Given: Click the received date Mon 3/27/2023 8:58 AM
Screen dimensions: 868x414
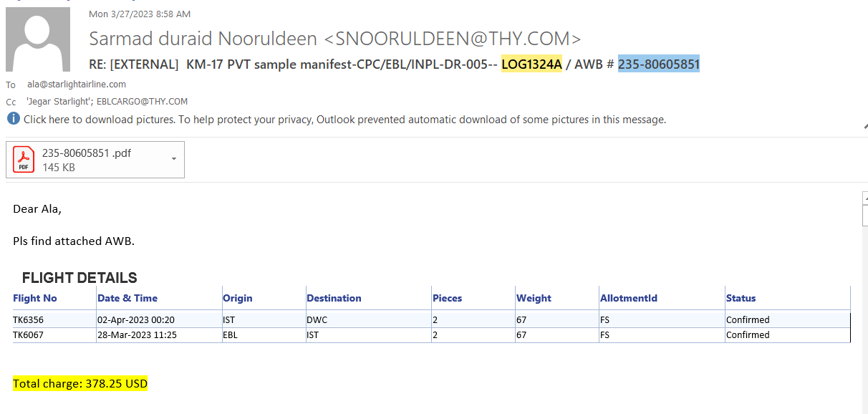Looking at the screenshot, I should [x=140, y=14].
